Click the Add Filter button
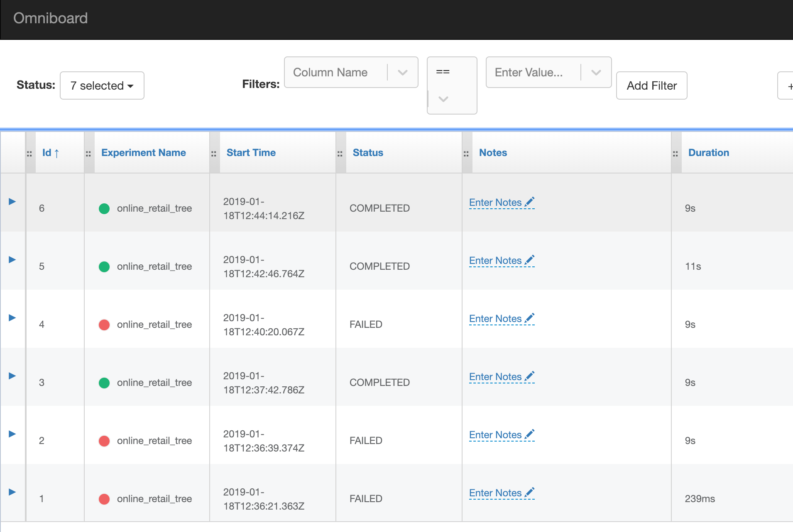The image size is (793, 532). 651,85
